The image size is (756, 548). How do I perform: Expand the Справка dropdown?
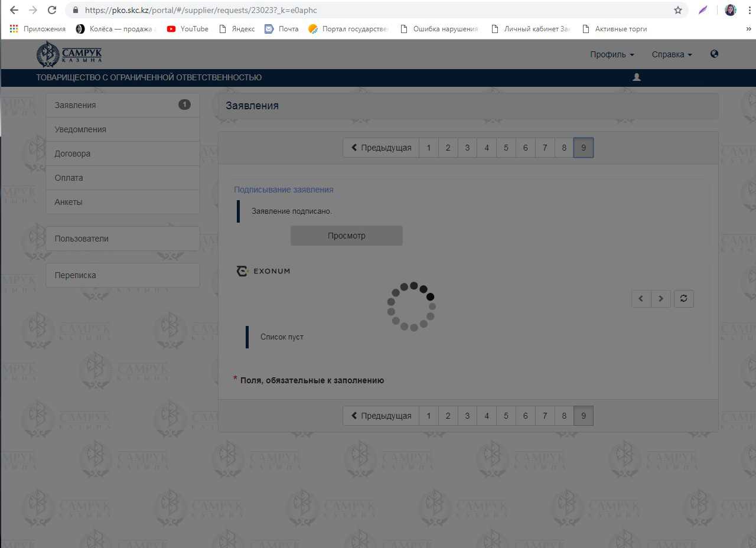click(672, 54)
